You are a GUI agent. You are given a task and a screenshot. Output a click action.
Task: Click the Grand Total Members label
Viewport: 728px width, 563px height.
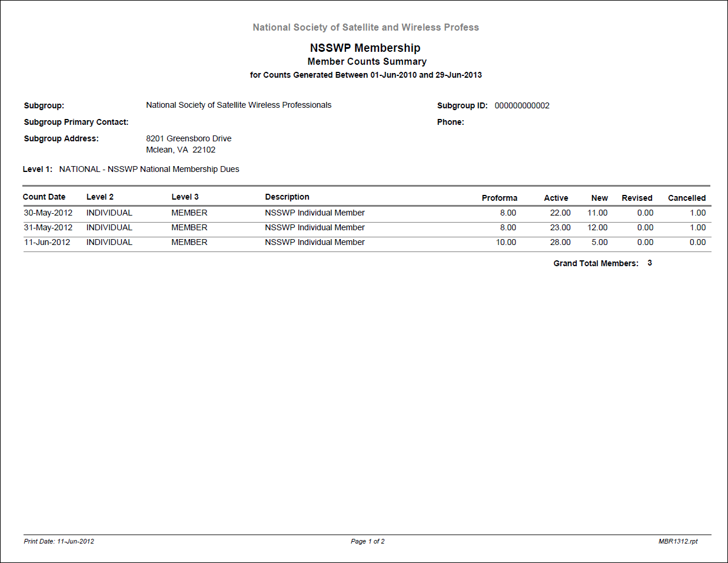click(x=596, y=264)
